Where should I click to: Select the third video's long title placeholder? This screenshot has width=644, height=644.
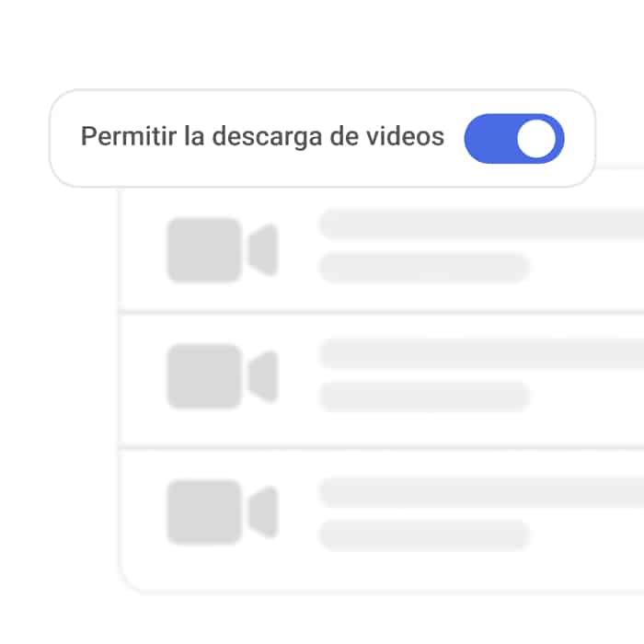pyautogui.click(x=482, y=492)
